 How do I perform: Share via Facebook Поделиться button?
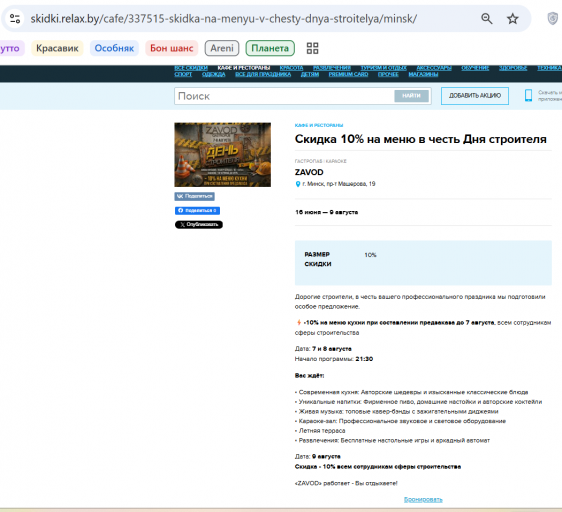(x=197, y=210)
